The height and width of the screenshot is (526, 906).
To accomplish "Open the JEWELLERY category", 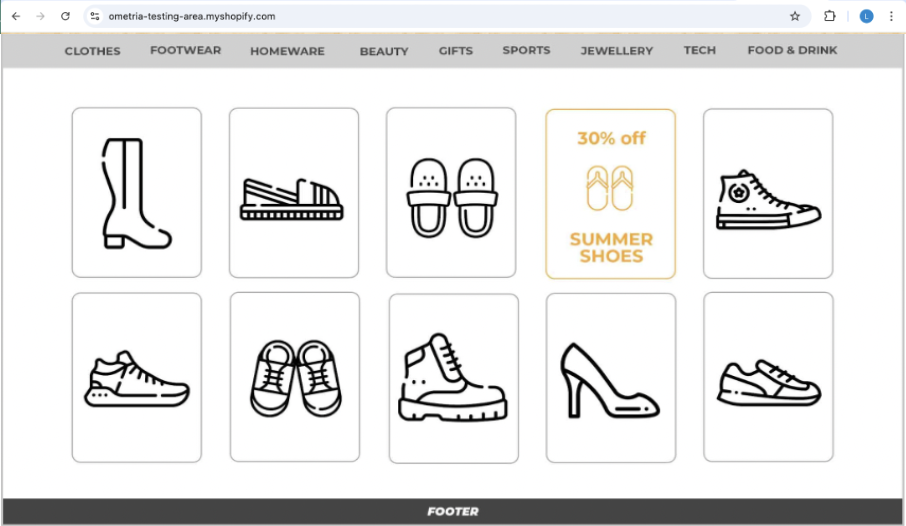I will point(617,51).
